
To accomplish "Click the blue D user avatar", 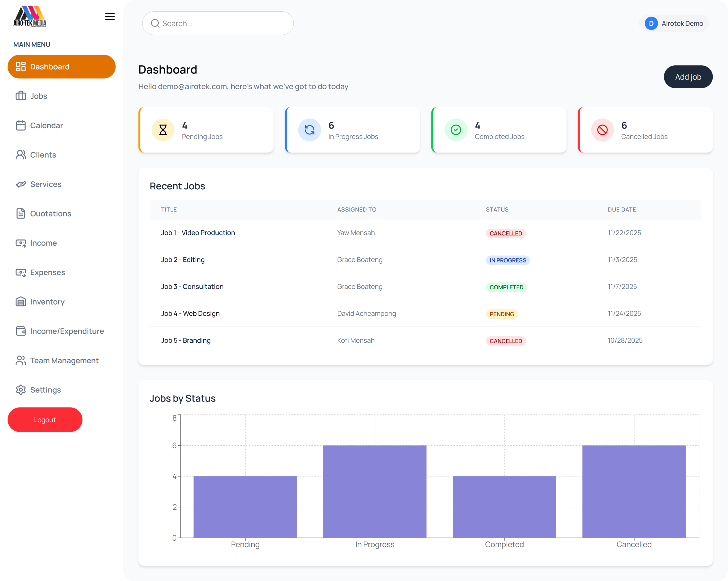I will (651, 23).
